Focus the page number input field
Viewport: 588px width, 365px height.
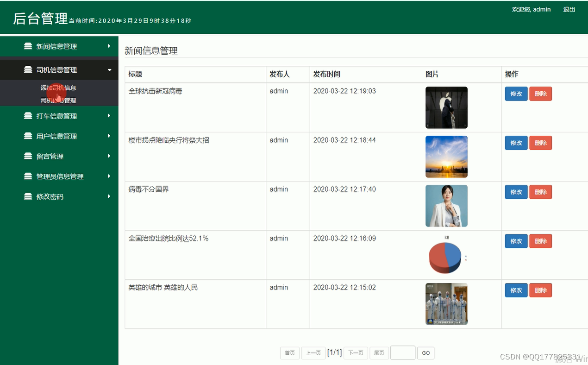(403, 353)
